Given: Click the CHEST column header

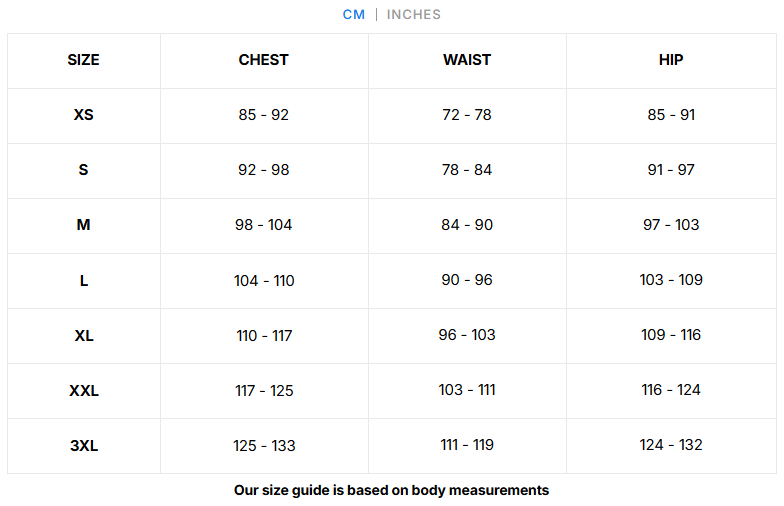Looking at the screenshot, I should point(264,60).
